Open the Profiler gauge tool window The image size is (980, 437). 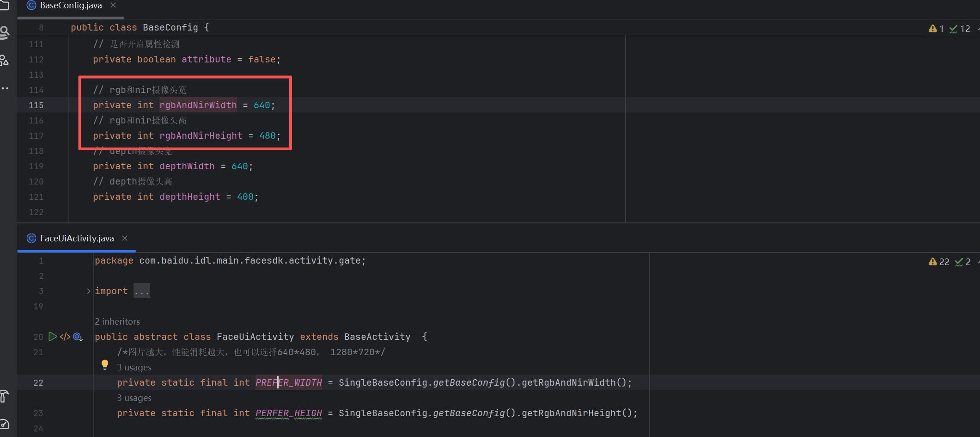coord(5,424)
